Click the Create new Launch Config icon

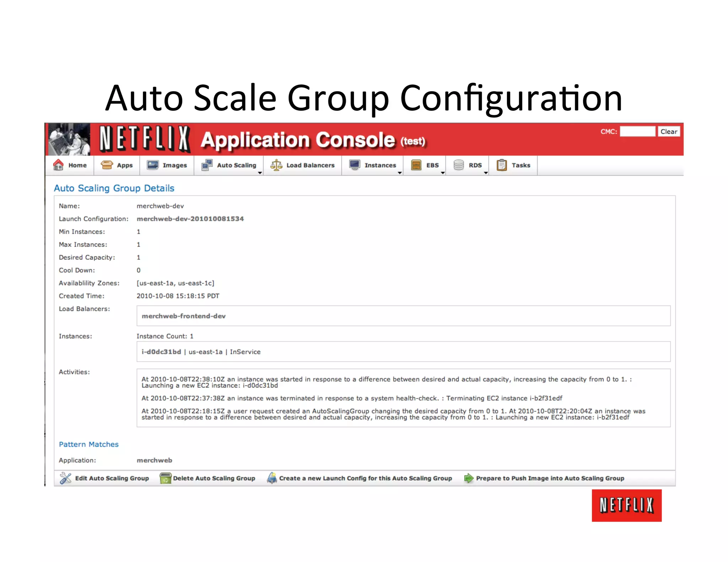(272, 478)
